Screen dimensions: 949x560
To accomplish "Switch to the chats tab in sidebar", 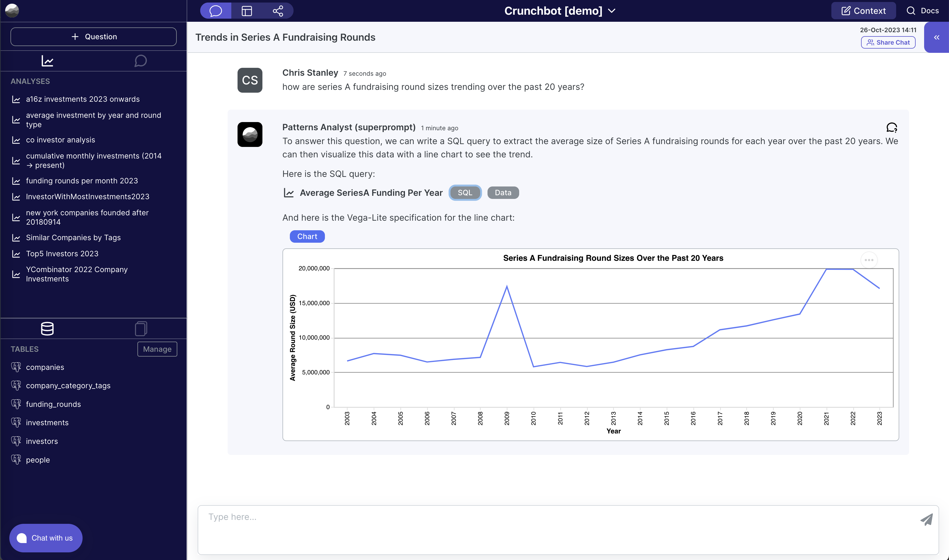I will (x=141, y=61).
